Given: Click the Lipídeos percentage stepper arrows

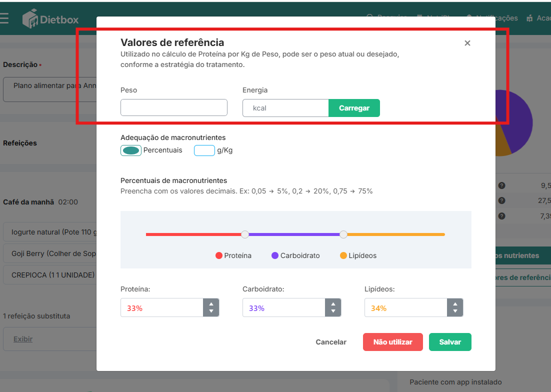Looking at the screenshot, I should tap(455, 307).
